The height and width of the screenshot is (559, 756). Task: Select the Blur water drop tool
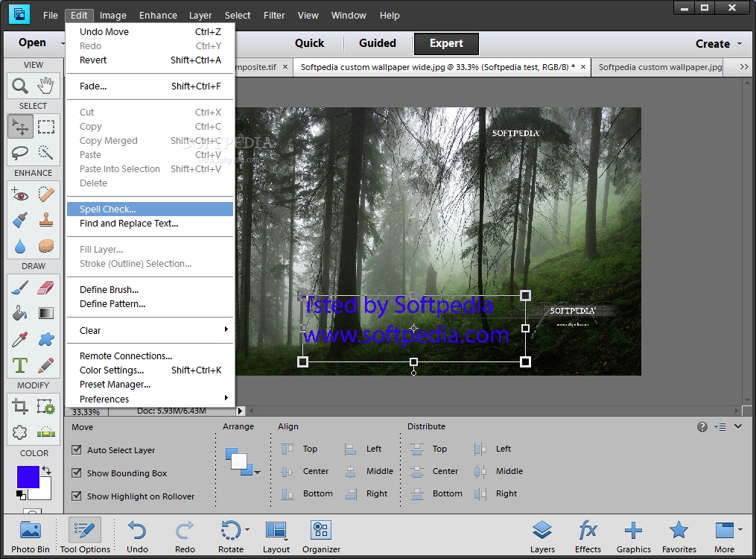[20, 247]
